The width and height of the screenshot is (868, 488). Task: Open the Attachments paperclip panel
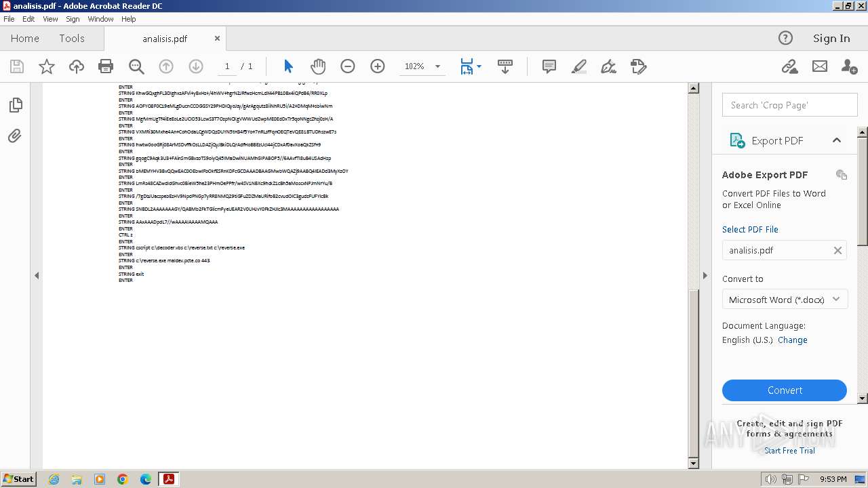15,136
